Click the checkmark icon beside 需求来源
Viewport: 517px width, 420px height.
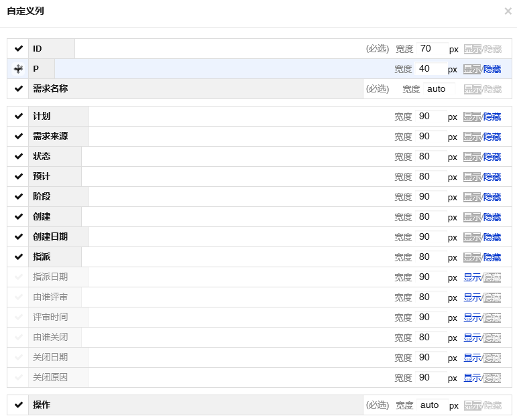pyautogui.click(x=19, y=137)
